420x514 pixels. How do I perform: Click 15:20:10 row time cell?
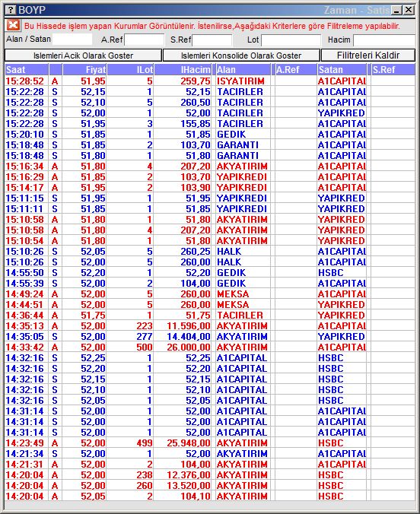[x=25, y=134]
